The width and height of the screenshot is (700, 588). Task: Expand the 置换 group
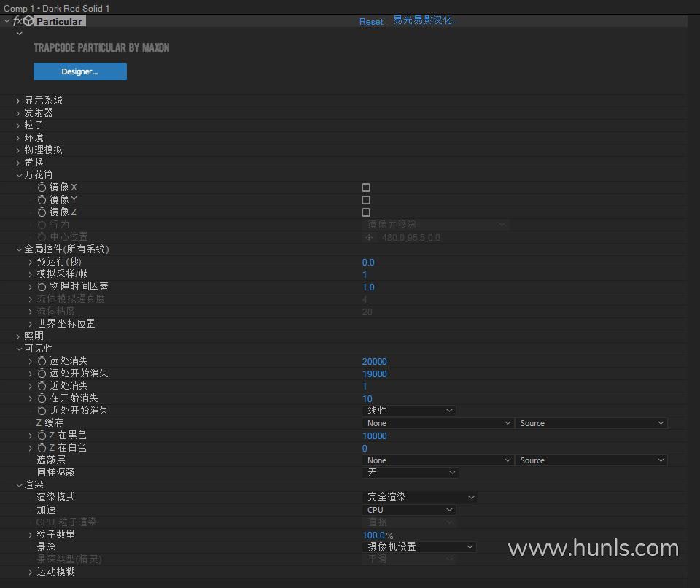point(18,163)
